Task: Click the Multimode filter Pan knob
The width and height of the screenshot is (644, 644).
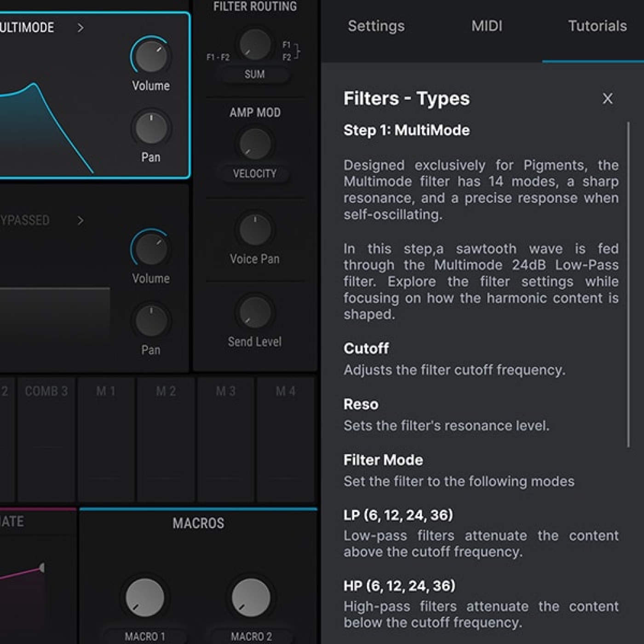Action: point(151,128)
